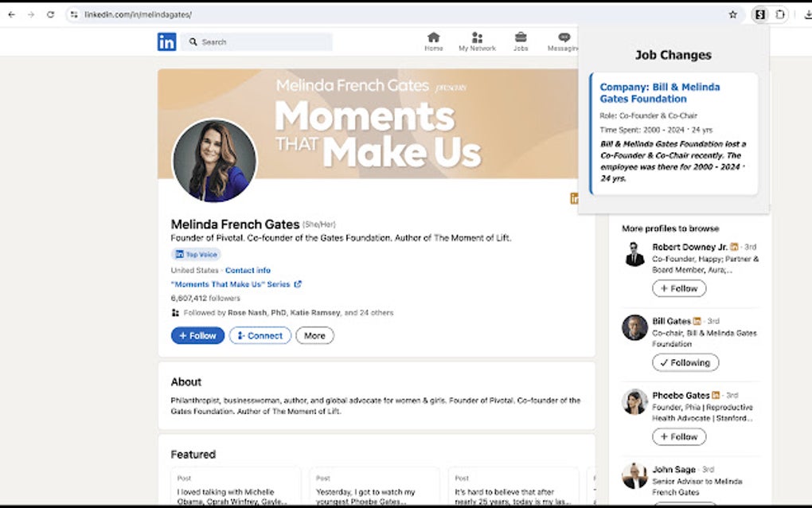Click the Search field in the navbar
The image size is (812, 508).
point(255,41)
